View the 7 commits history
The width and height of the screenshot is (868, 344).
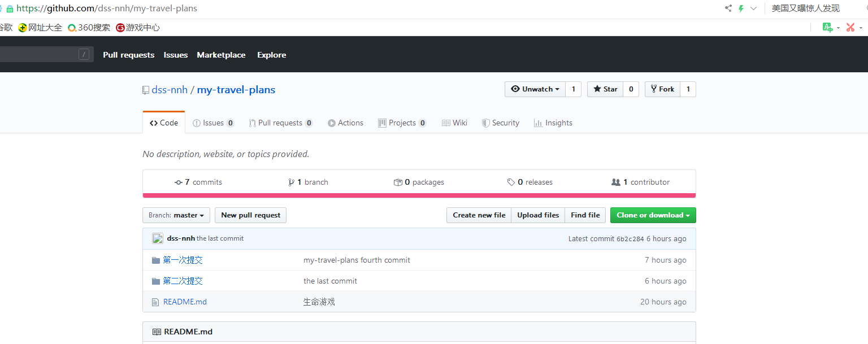coord(198,182)
